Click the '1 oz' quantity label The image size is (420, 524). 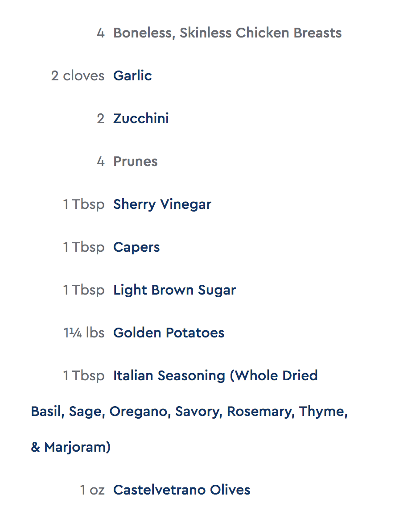[x=92, y=490]
